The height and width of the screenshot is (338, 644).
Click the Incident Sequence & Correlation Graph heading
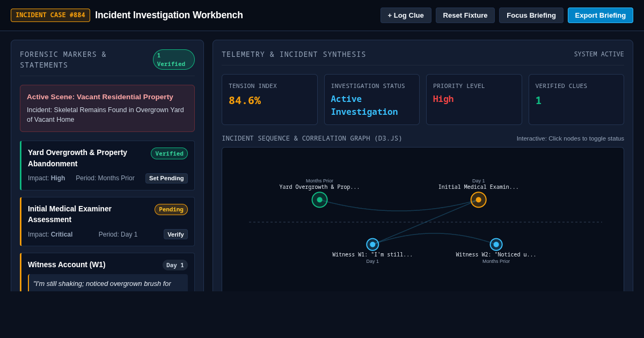tap(312, 138)
